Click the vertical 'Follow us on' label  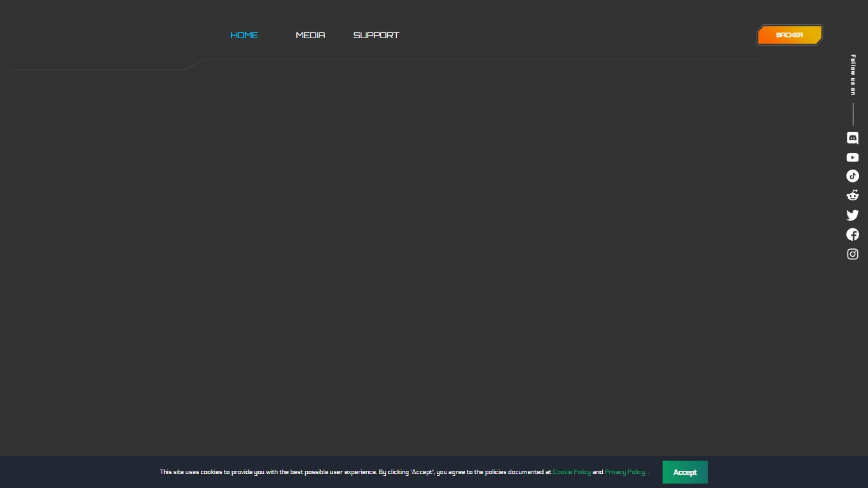tap(853, 75)
